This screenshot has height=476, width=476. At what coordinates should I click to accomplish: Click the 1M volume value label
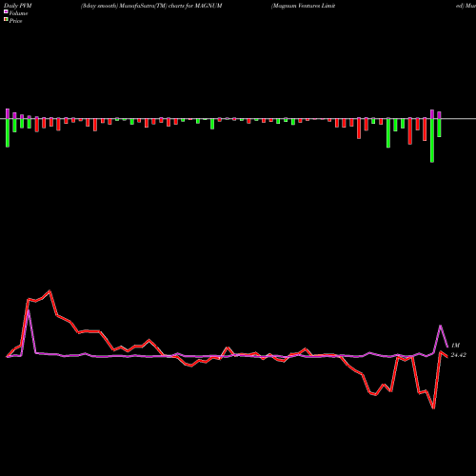point(455,346)
